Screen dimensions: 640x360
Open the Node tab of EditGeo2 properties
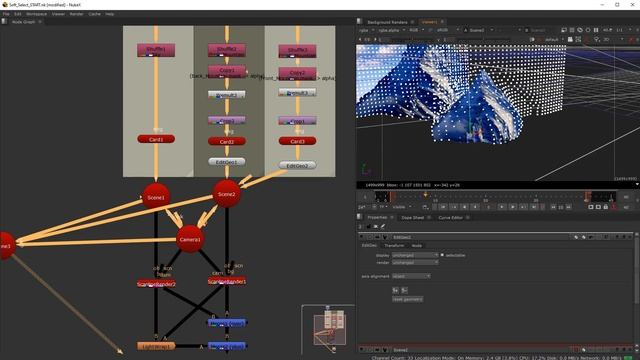416,245
